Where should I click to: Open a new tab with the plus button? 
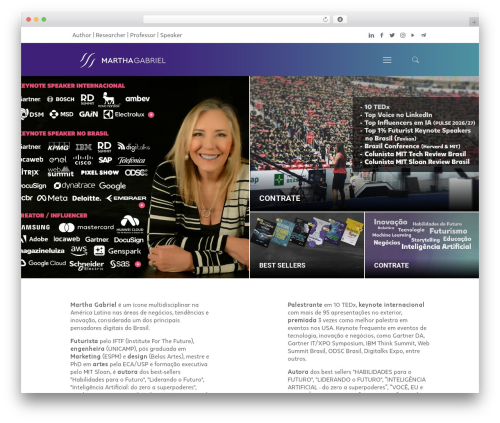point(474,22)
